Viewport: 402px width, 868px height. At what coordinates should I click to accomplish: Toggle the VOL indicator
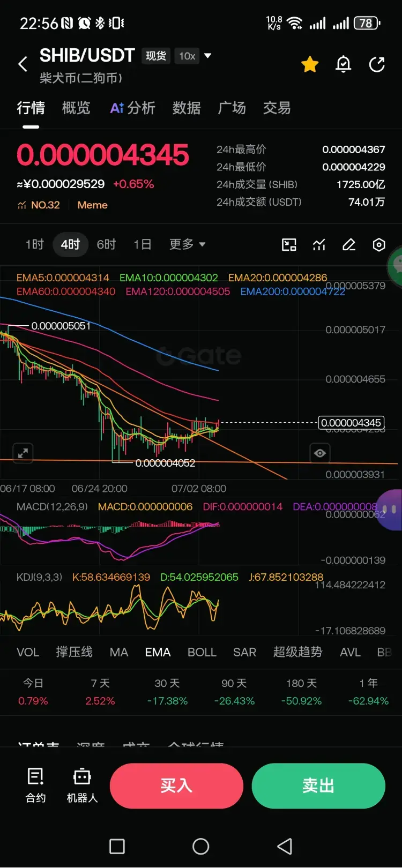point(28,652)
